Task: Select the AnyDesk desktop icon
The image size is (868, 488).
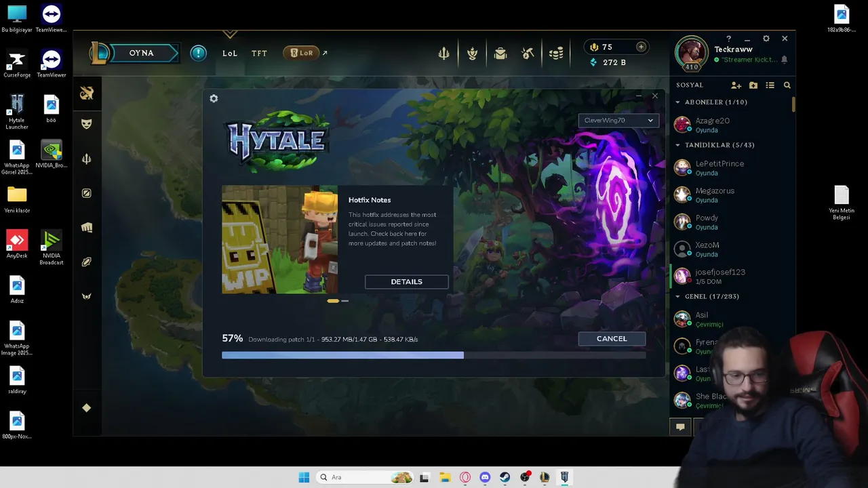Action: tap(17, 244)
